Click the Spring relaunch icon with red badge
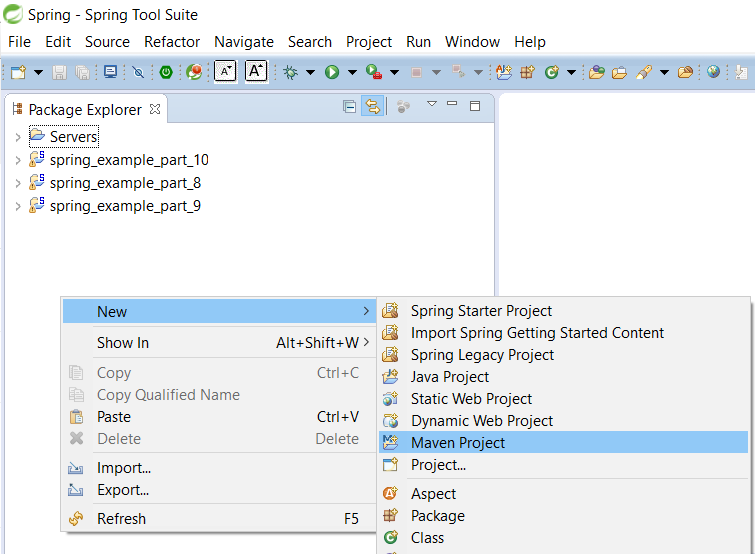Screen dimensions: 755x554 tap(194, 73)
